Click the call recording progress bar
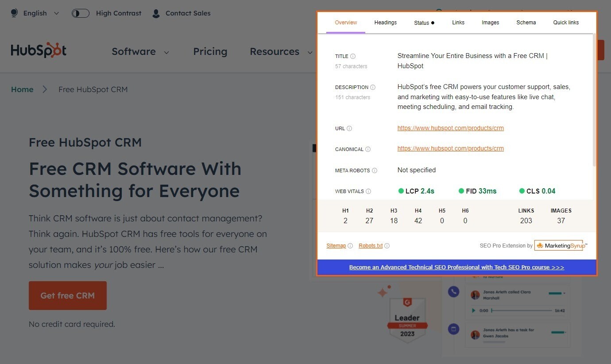The image size is (611, 364). point(522,310)
